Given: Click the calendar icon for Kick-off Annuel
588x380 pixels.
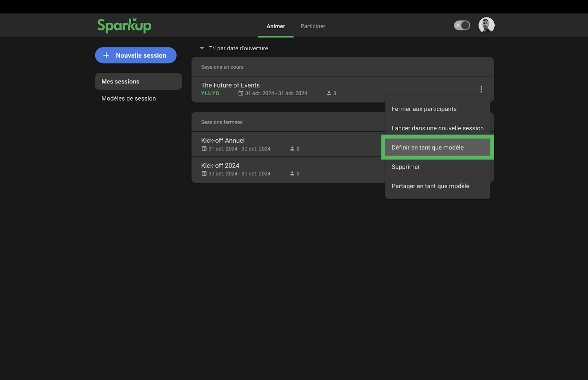Looking at the screenshot, I should point(204,148).
